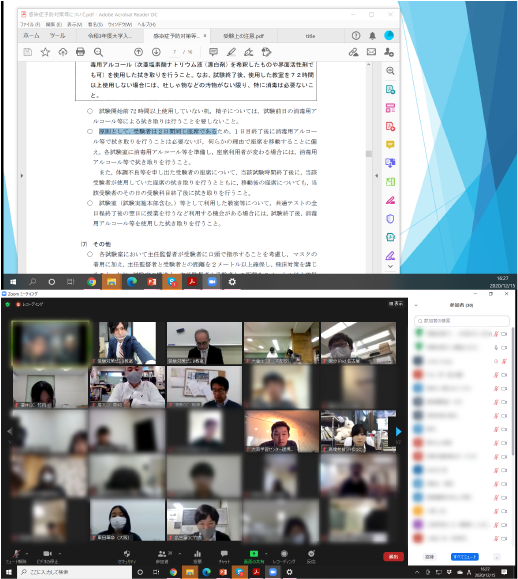Switch to the ツール tab in Acrobat

coord(57,36)
